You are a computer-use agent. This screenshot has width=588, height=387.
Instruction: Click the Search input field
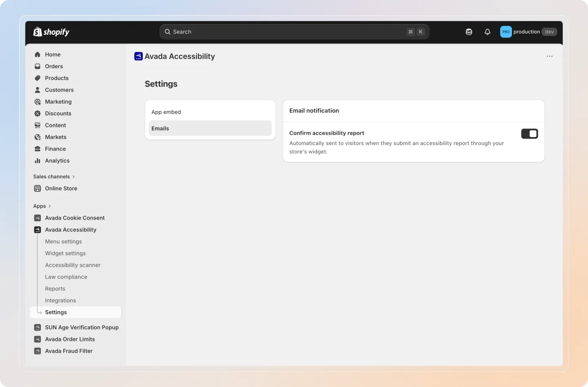pyautogui.click(x=294, y=32)
